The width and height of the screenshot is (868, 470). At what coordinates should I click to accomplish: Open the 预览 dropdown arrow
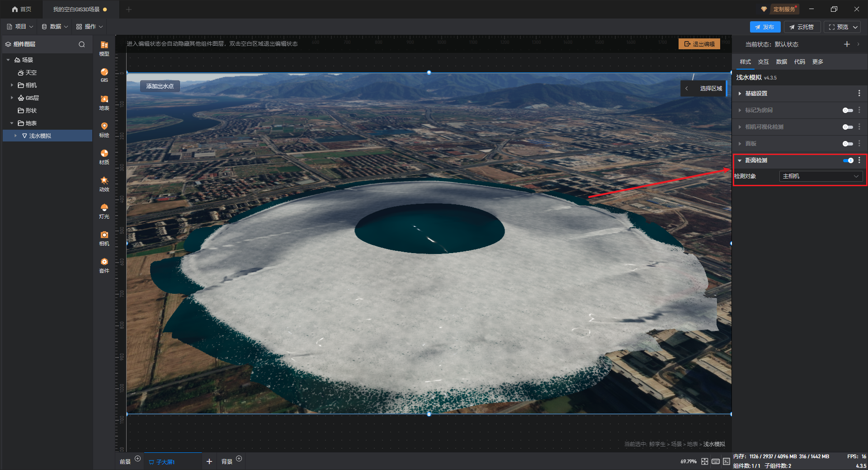pyautogui.click(x=855, y=27)
